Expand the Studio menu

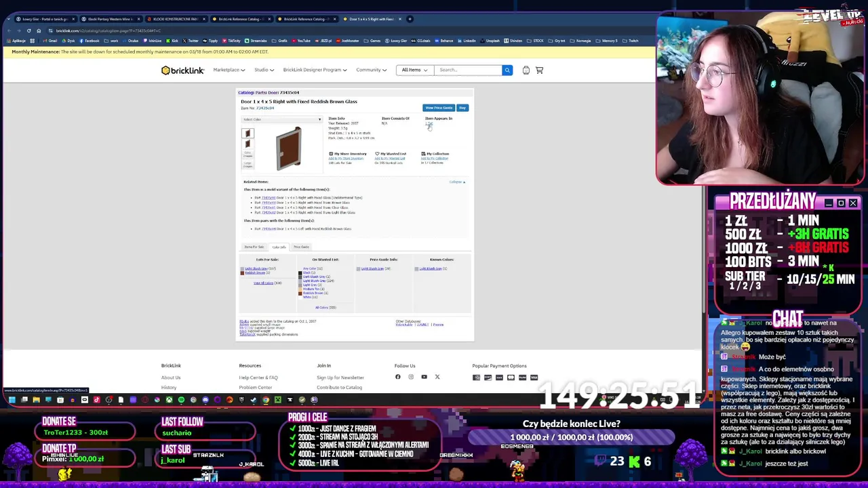click(264, 70)
